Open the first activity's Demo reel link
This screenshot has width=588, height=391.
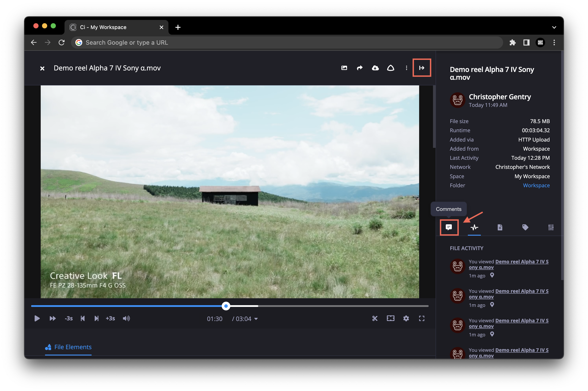click(508, 264)
